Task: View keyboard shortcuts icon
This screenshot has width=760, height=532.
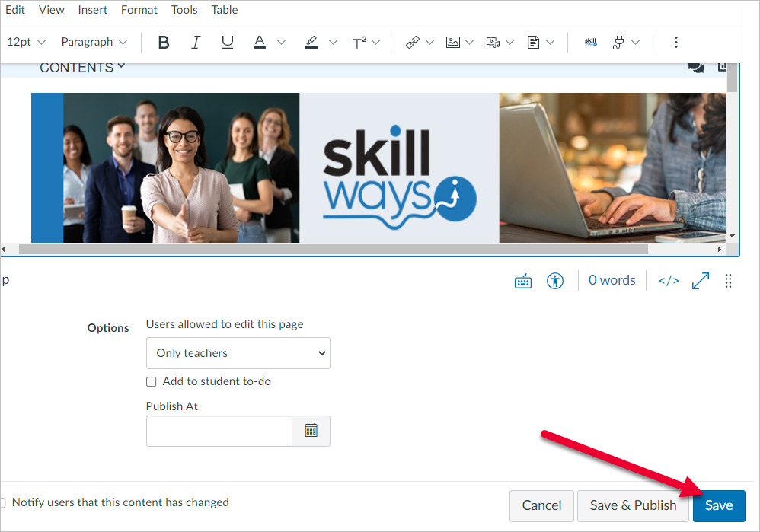Action: (523, 281)
